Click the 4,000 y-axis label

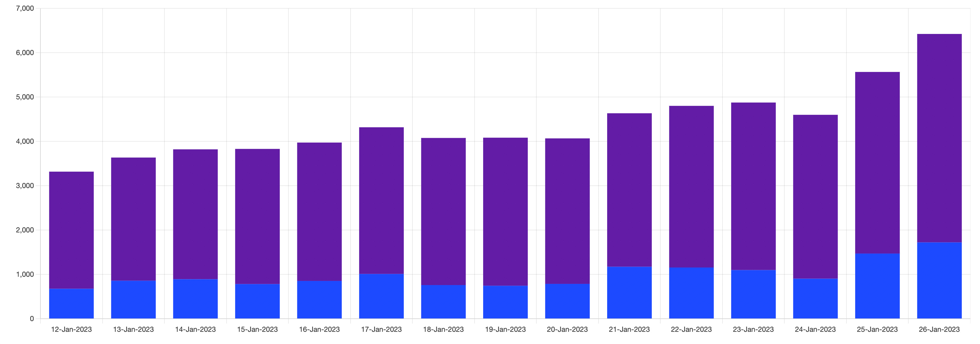[25, 141]
